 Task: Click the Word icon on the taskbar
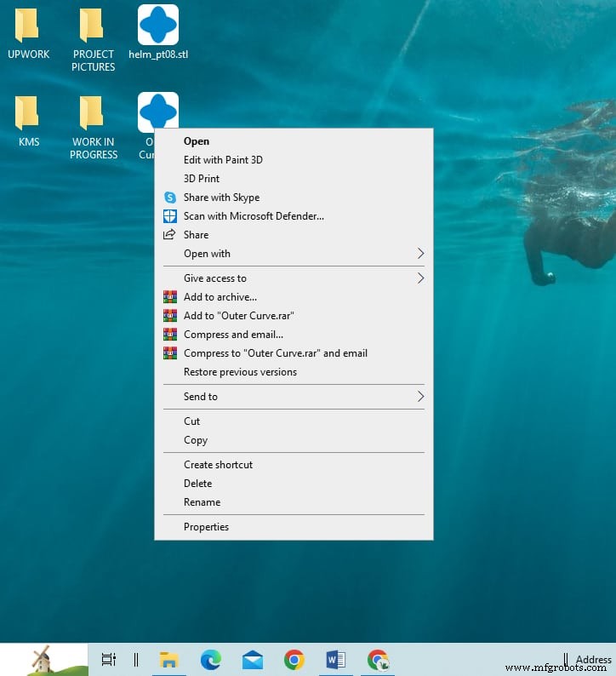coord(335,660)
